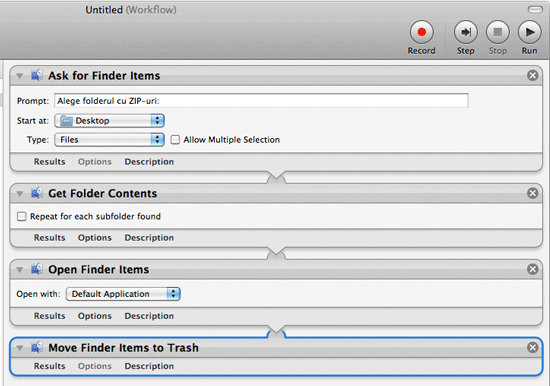Show Results of Ask for Finder Items
550x386 pixels.
[x=49, y=162]
